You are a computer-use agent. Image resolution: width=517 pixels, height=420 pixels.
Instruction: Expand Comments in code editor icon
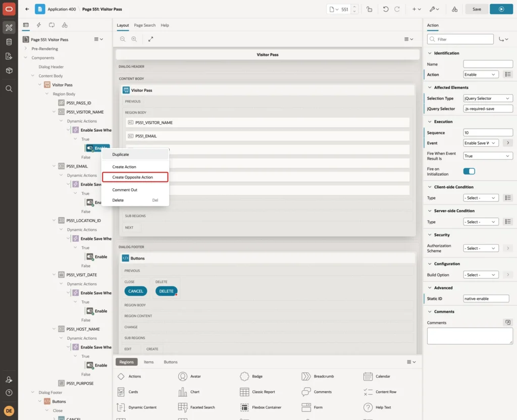pyautogui.click(x=508, y=323)
